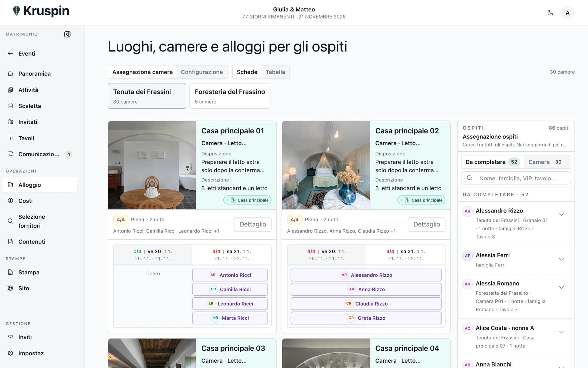Click the Kruspin leaf logo

tap(16, 11)
